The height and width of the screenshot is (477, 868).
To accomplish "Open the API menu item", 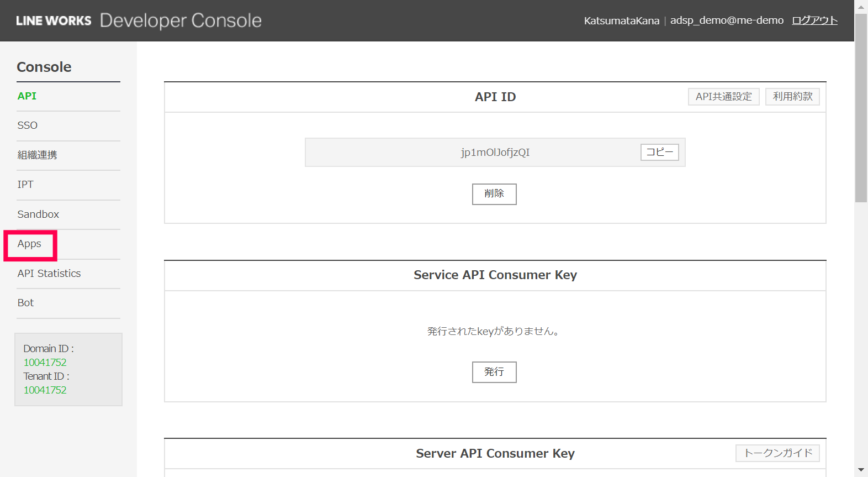I will (x=27, y=96).
